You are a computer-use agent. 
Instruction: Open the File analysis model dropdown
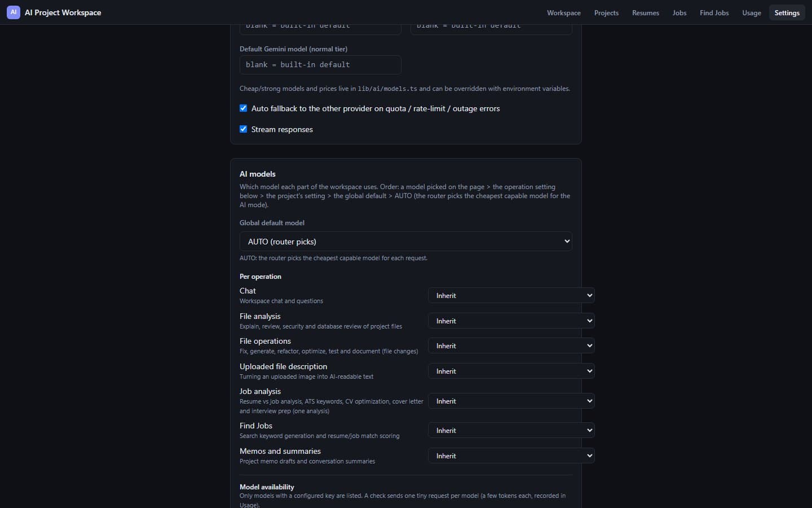511,321
